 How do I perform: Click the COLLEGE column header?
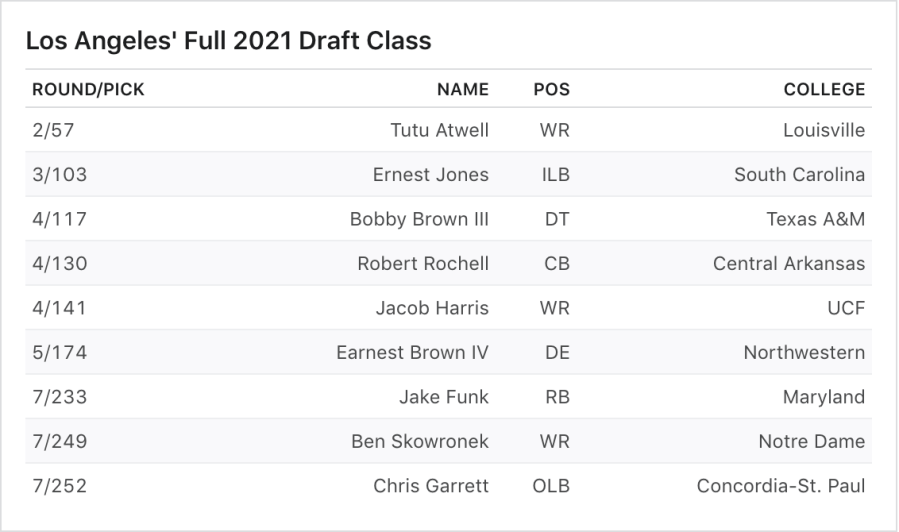click(824, 89)
